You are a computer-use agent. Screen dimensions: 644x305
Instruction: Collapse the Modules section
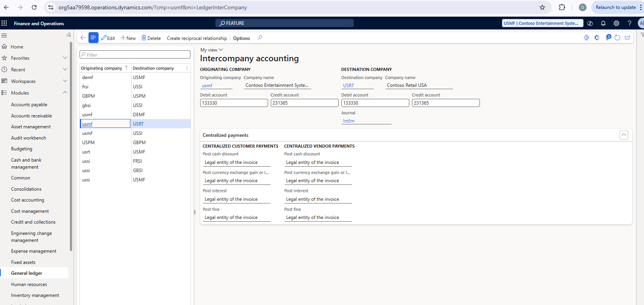click(65, 93)
